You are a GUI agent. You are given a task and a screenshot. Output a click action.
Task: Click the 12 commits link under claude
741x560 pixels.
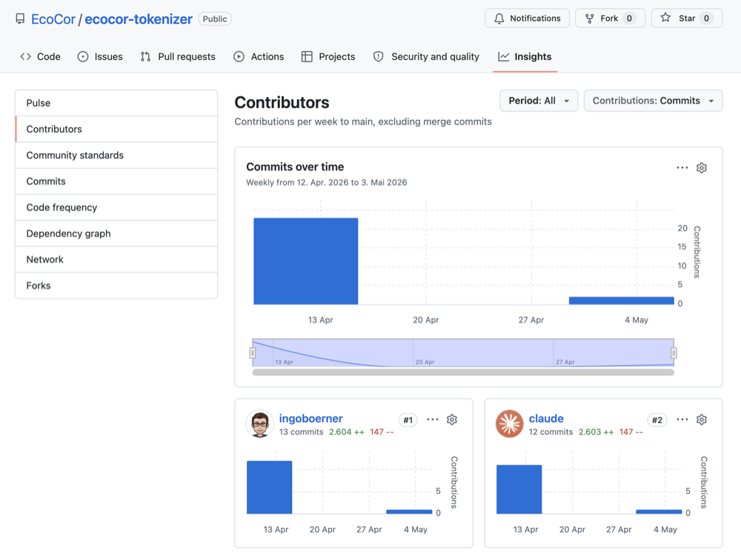[551, 432]
